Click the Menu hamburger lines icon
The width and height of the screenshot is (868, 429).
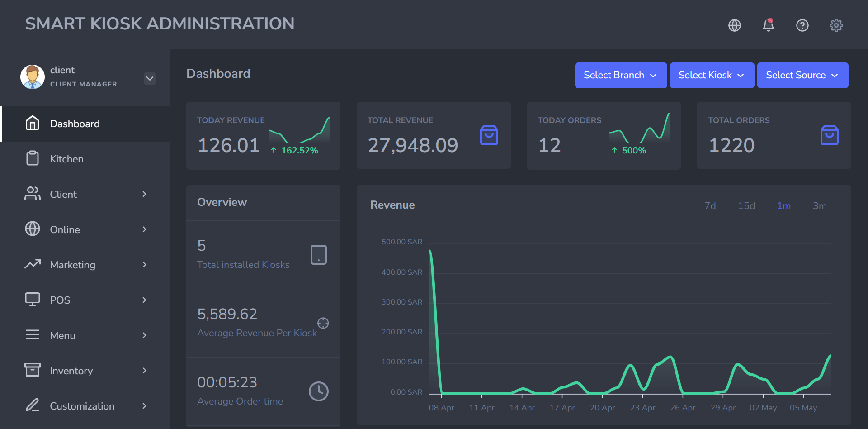[x=33, y=335]
